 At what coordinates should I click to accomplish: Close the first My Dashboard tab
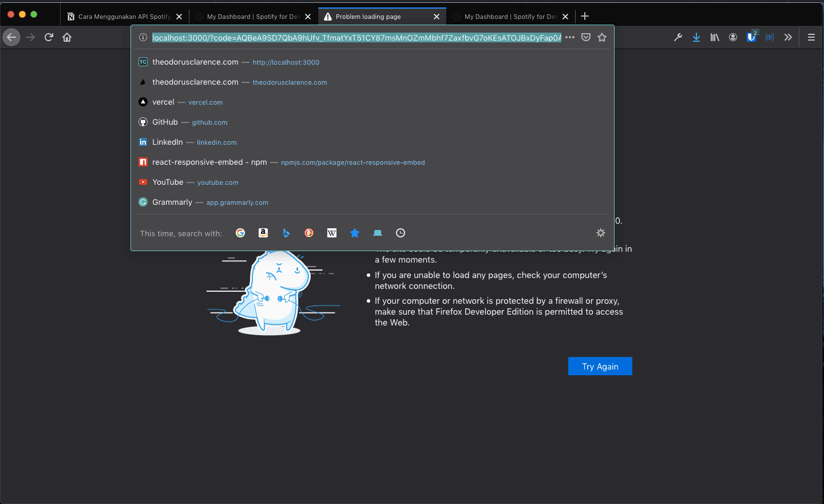(308, 17)
